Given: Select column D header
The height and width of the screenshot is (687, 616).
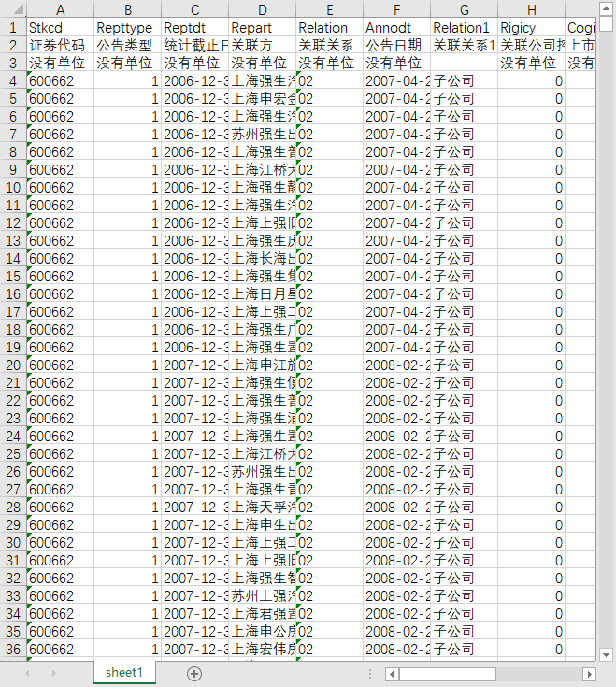Looking at the screenshot, I should coord(262,9).
